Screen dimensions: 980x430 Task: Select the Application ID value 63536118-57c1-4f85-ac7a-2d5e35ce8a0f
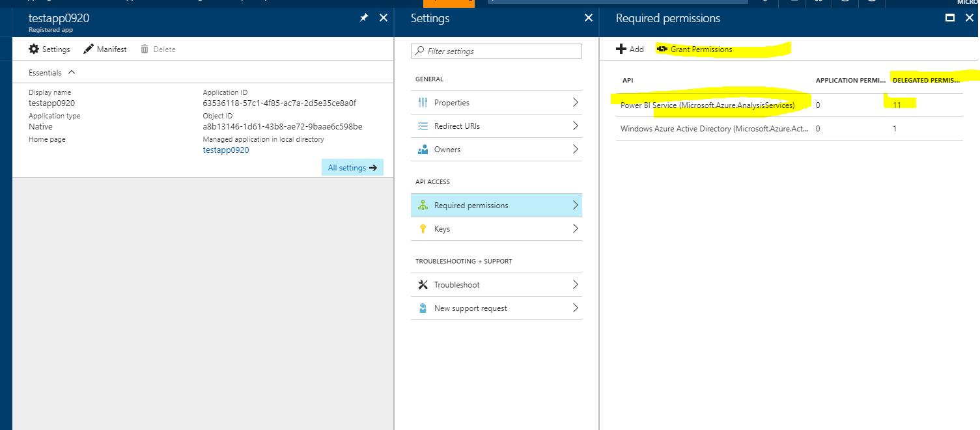tap(279, 103)
